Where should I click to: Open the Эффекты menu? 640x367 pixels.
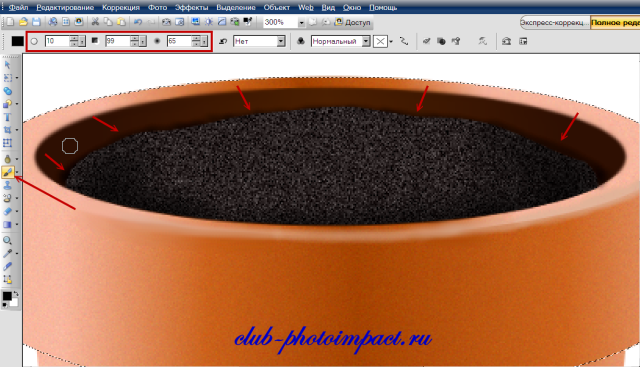pyautogui.click(x=191, y=7)
